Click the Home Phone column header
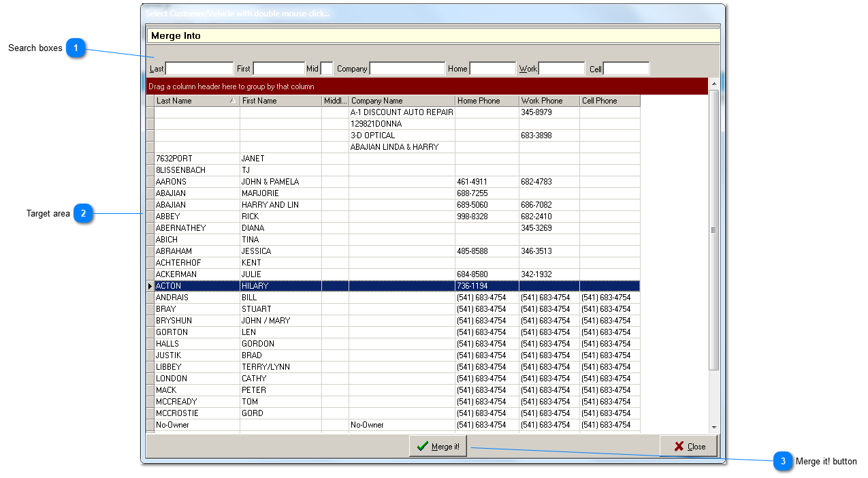This screenshot has height=478, width=868. [486, 100]
